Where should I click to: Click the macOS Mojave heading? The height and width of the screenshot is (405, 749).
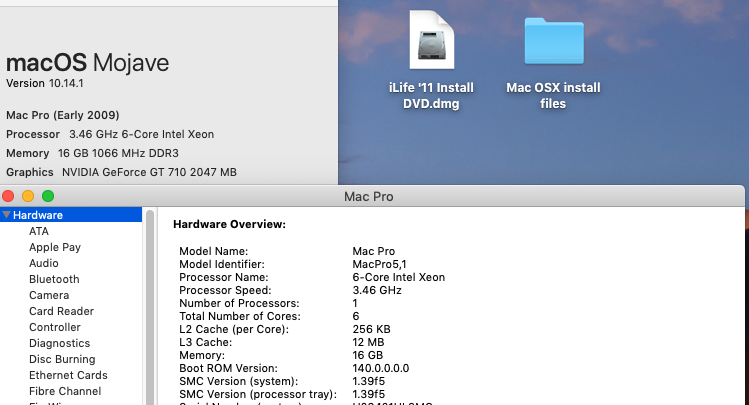click(87, 63)
